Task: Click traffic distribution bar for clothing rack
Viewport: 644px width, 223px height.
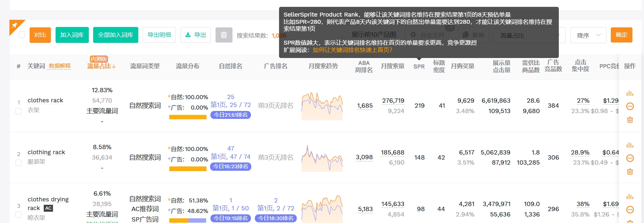Action: coord(188,169)
